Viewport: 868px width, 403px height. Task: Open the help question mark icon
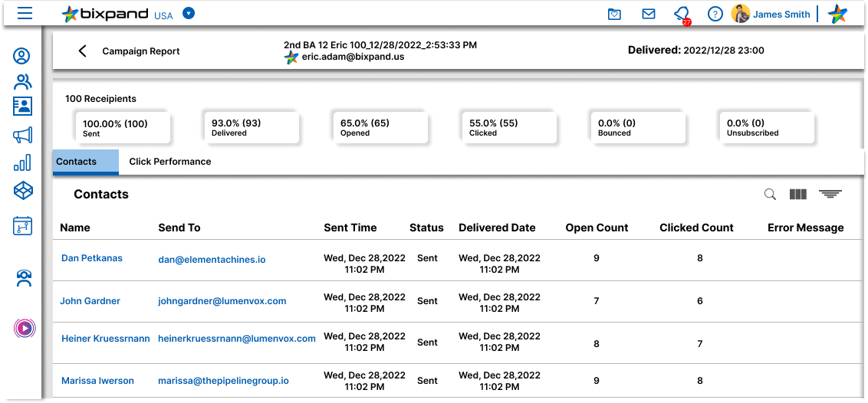click(715, 14)
